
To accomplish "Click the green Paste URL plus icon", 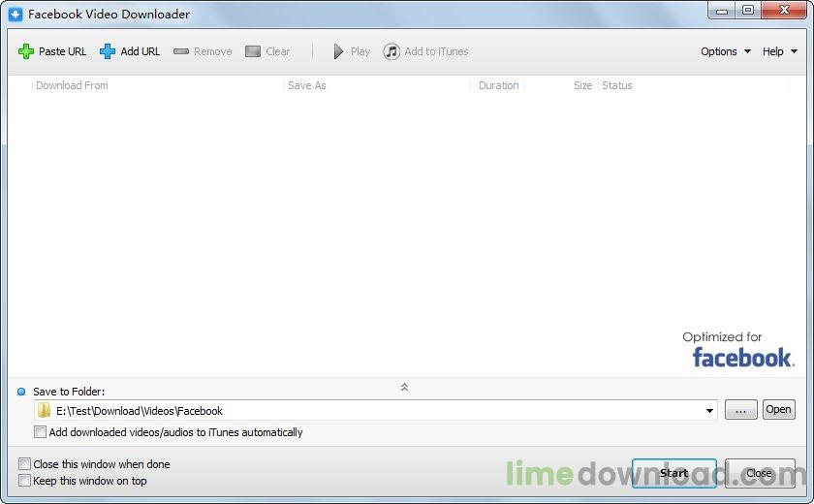I will (26, 51).
